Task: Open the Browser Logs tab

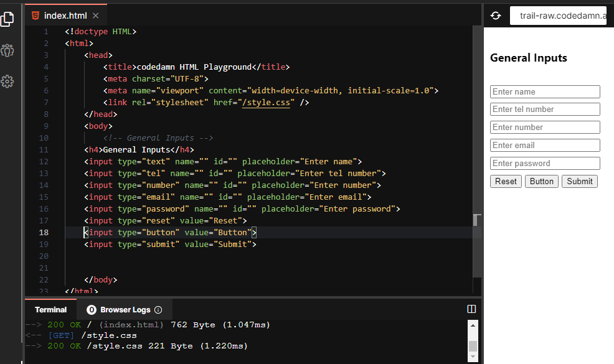Action: click(125, 310)
